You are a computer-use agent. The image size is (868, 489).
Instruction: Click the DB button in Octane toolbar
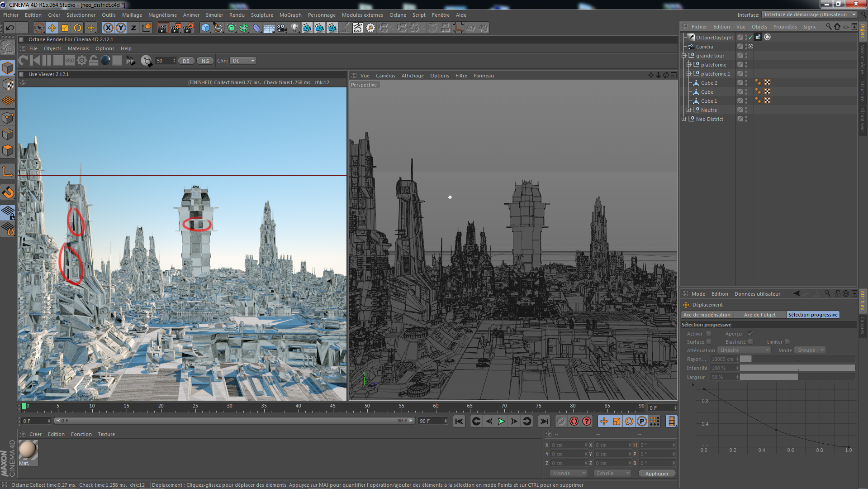tap(186, 61)
